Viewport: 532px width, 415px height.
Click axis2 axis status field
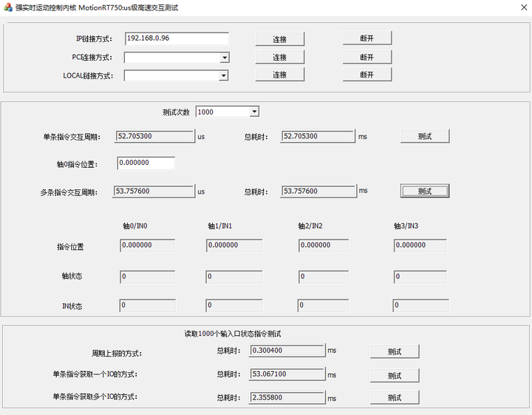pos(324,277)
